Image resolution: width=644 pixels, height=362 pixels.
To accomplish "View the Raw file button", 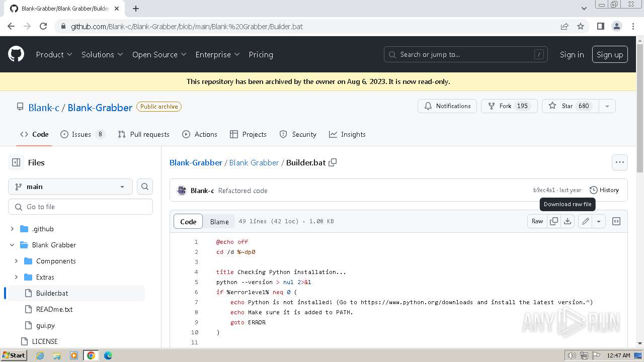I will [x=537, y=221].
